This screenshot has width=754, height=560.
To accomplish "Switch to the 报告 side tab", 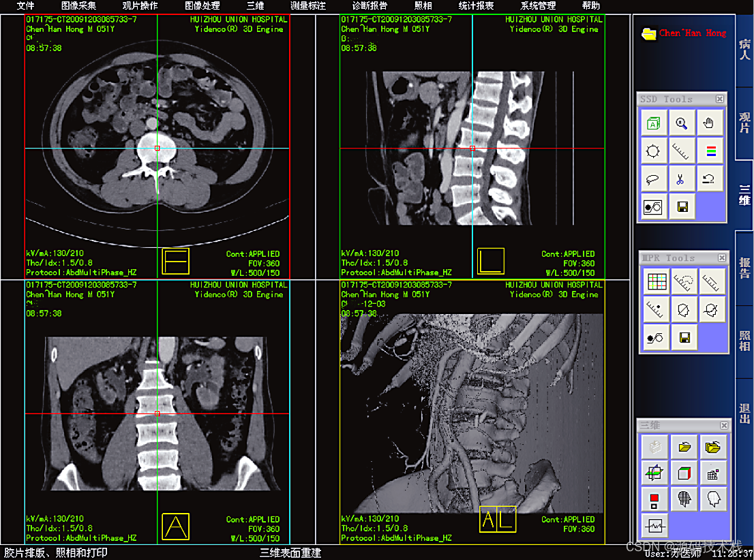I will click(x=744, y=268).
